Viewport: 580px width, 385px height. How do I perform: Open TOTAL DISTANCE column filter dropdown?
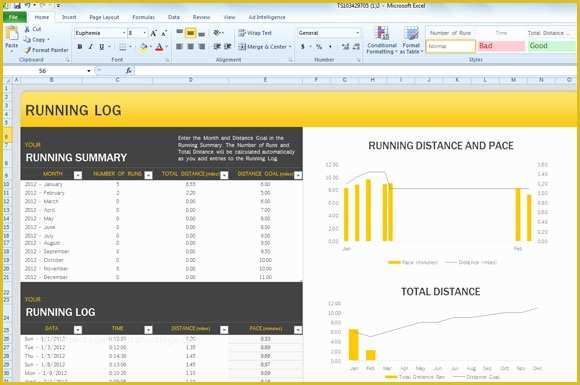pyautogui.click(x=224, y=175)
